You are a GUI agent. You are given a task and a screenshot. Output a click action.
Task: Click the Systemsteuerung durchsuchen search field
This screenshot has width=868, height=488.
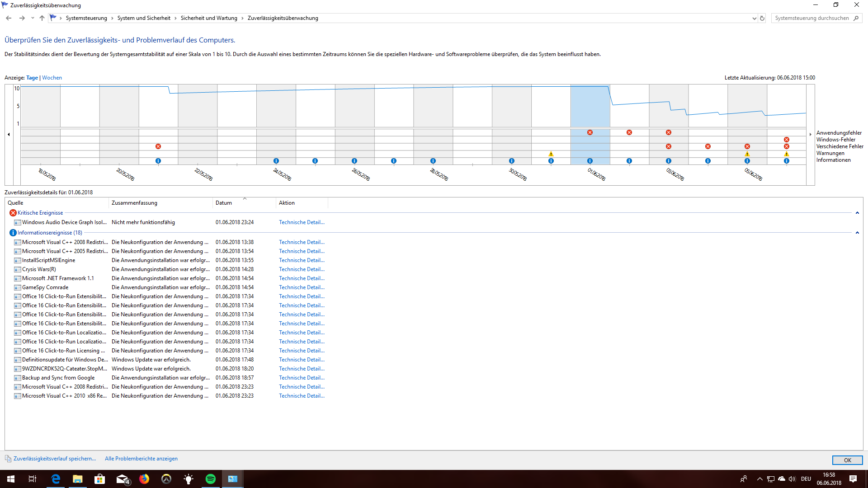coord(811,18)
